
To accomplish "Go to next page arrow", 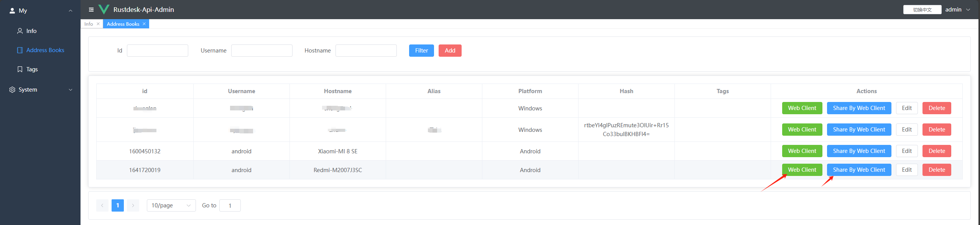I will [133, 205].
